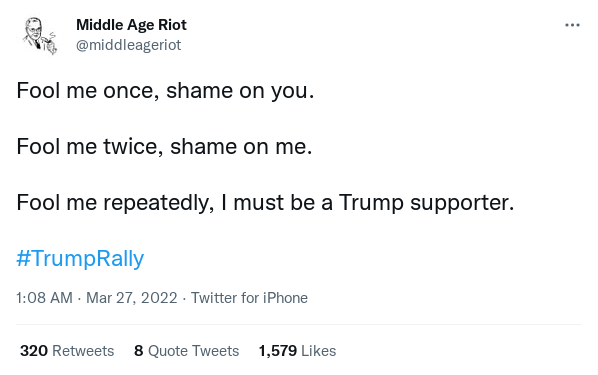Screen dimensions: 598x375
Task: Open the Middle Age Riot display name
Action: click(131, 25)
